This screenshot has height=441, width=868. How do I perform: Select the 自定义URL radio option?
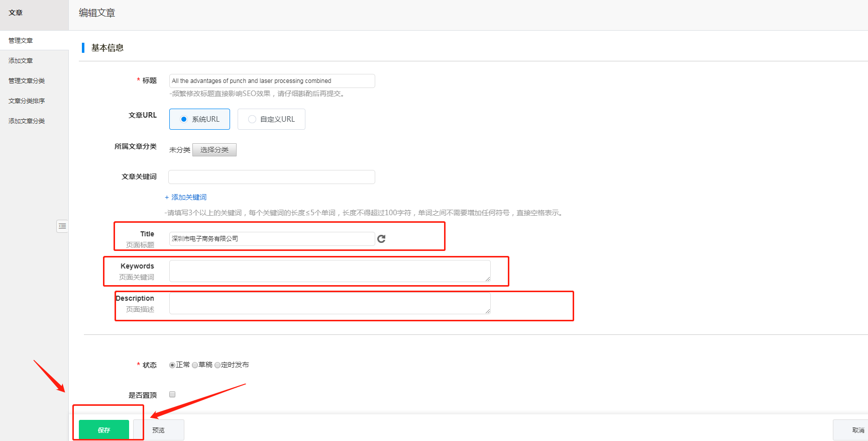coord(252,119)
